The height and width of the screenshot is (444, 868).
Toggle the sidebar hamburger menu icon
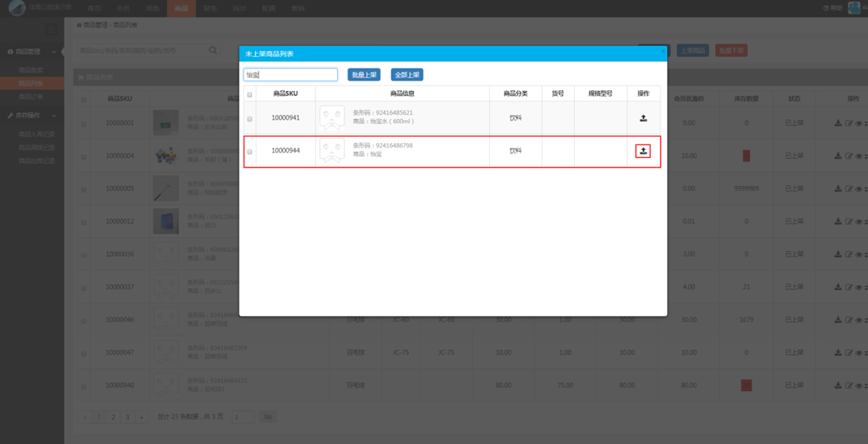pyautogui.click(x=52, y=31)
